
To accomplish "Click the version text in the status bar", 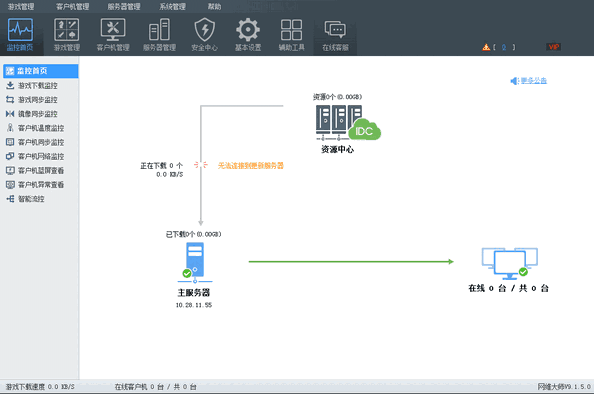I will tap(564, 387).
